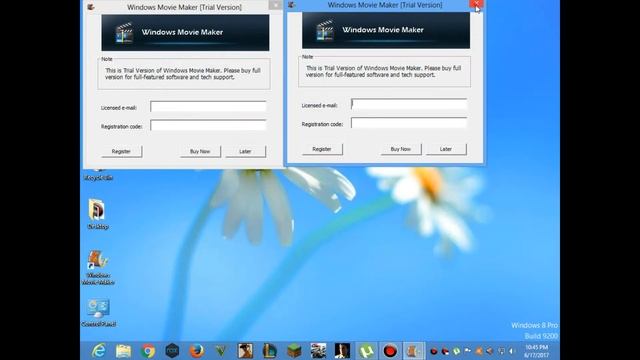Select the Movie Maker taskbar button
Screen dimensions: 640x360
(x=414, y=351)
